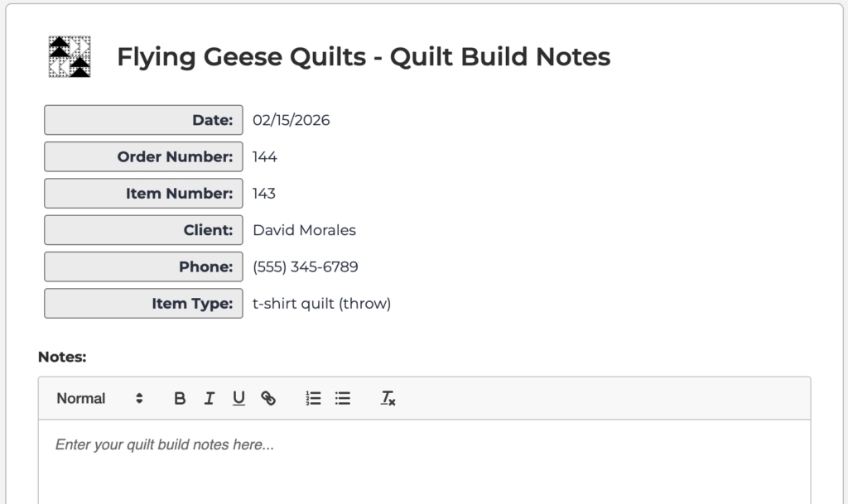Screen dimensions: 848x504
Task: Open the Normal paragraph style dropdown
Action: pos(99,398)
